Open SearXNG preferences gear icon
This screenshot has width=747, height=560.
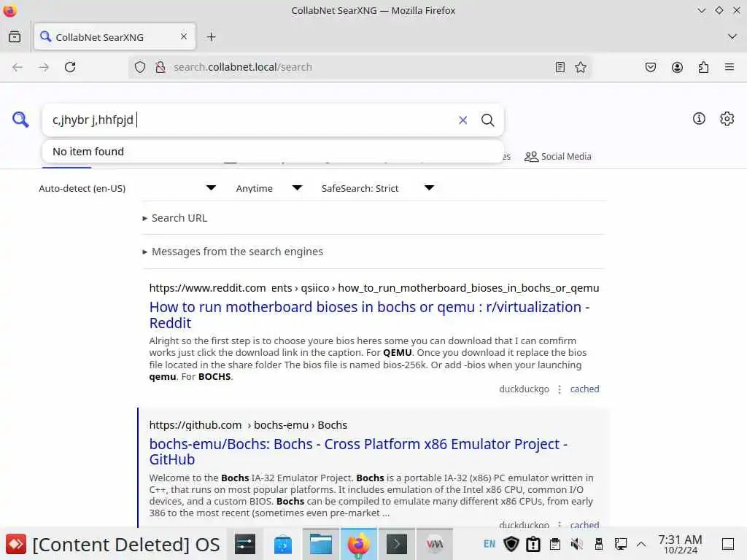pos(727,119)
